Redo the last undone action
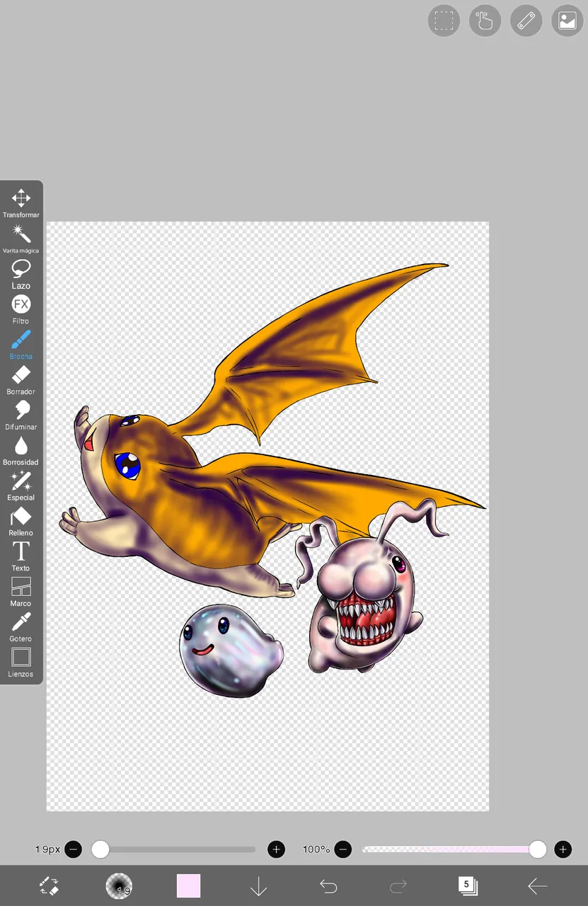The height and width of the screenshot is (906, 588). coord(398,885)
